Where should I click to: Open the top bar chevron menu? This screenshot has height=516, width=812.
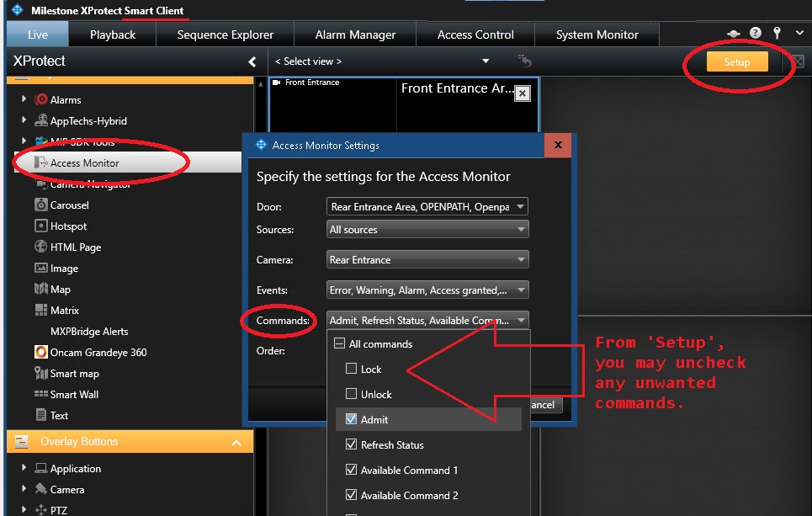799,33
